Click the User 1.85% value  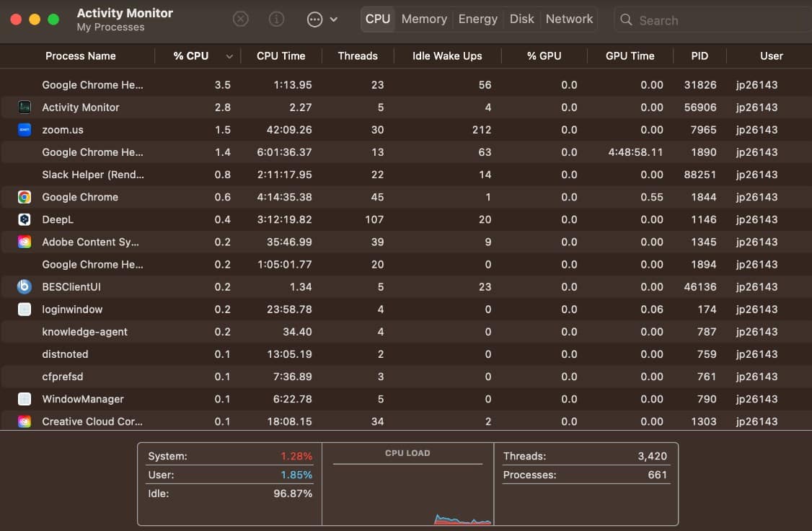coord(296,475)
